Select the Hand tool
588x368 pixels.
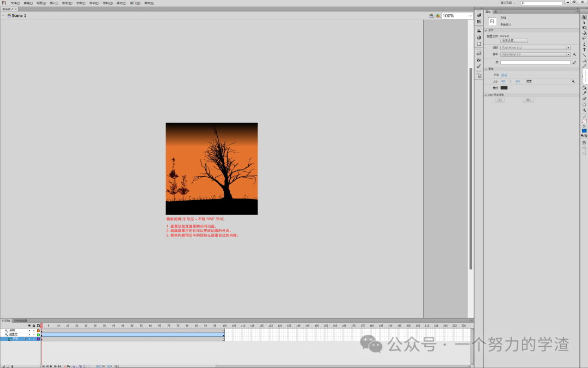(x=584, y=105)
